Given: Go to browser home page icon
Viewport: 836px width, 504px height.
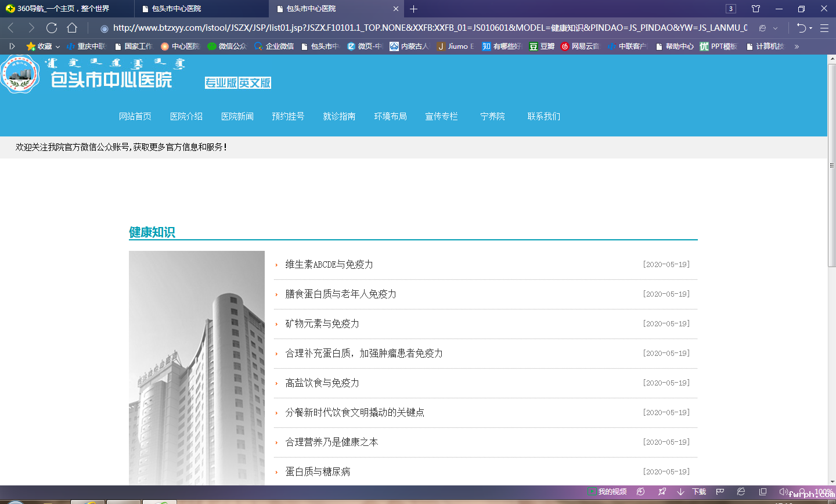Looking at the screenshot, I should [72, 28].
